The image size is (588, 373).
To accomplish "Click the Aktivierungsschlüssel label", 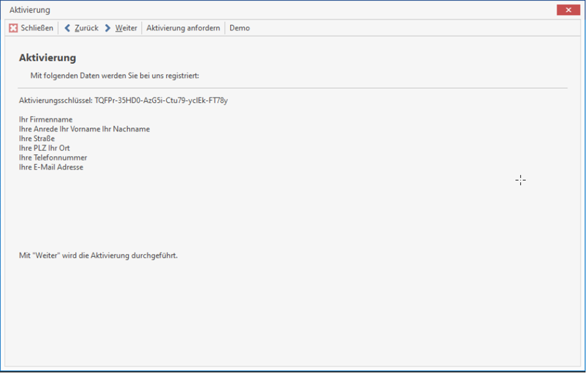I will coord(56,100).
